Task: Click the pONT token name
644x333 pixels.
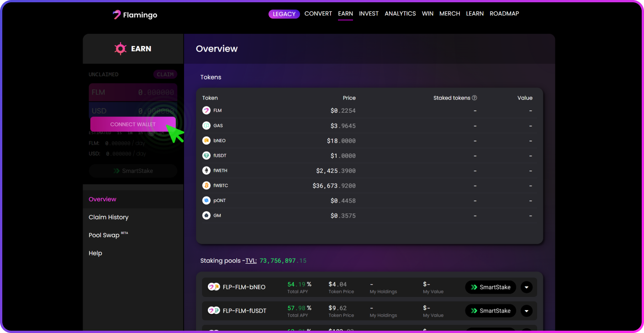Action: click(219, 201)
